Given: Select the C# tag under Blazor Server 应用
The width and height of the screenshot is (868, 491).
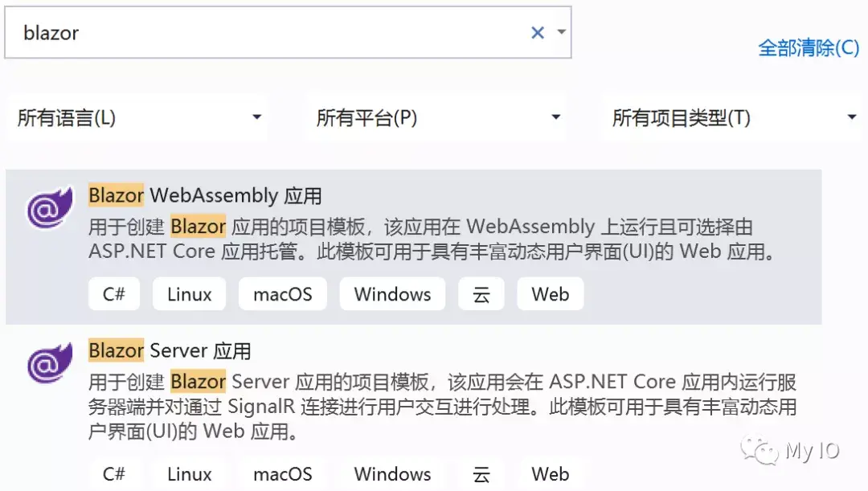Looking at the screenshot, I should click(114, 474).
